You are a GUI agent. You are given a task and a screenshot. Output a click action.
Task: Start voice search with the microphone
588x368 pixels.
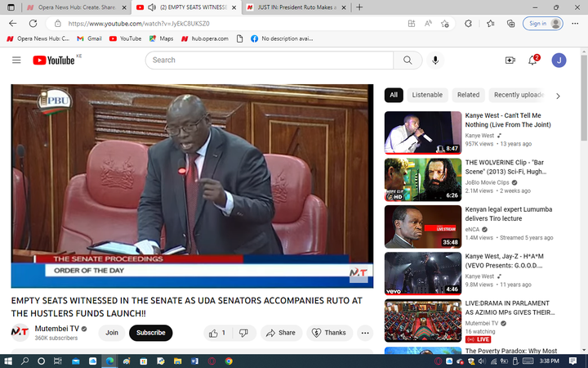pos(435,60)
